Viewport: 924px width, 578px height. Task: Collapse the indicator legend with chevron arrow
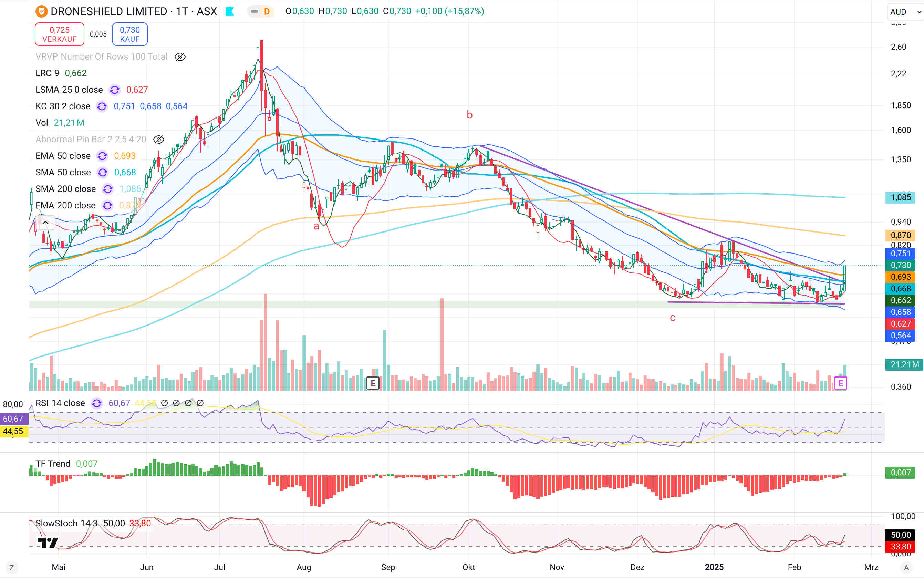45,223
